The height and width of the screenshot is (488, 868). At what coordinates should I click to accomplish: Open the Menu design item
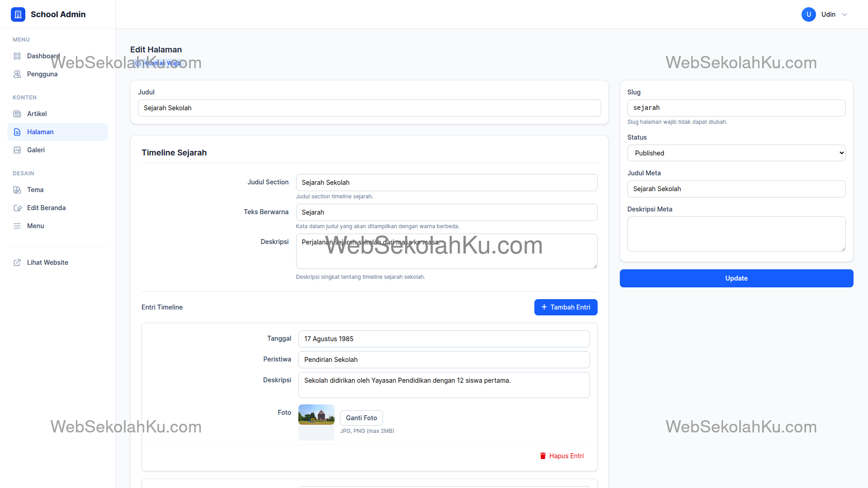58,226
